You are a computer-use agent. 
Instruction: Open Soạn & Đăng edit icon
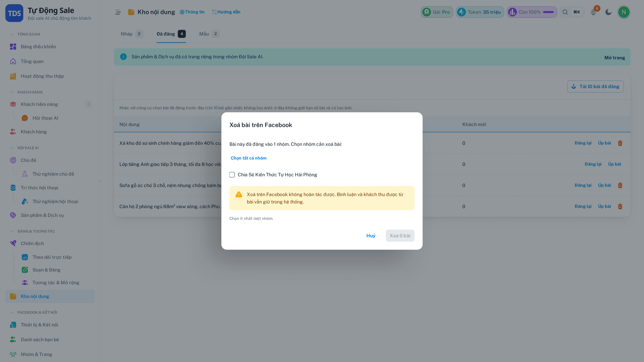25,270
